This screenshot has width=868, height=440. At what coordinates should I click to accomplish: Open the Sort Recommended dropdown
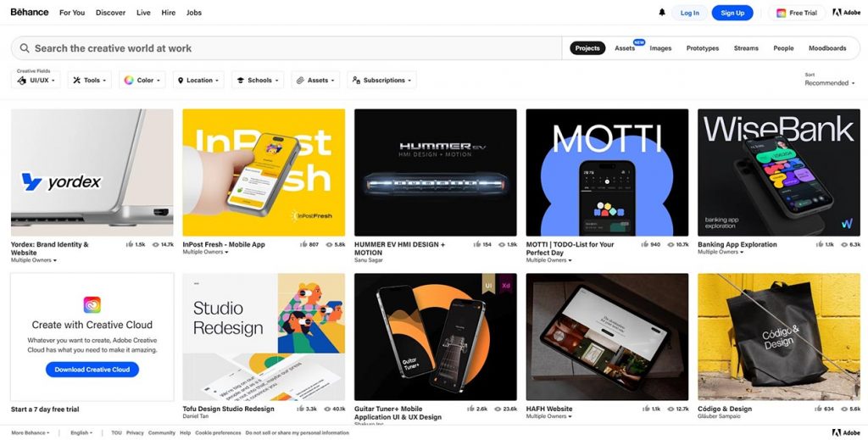[829, 83]
